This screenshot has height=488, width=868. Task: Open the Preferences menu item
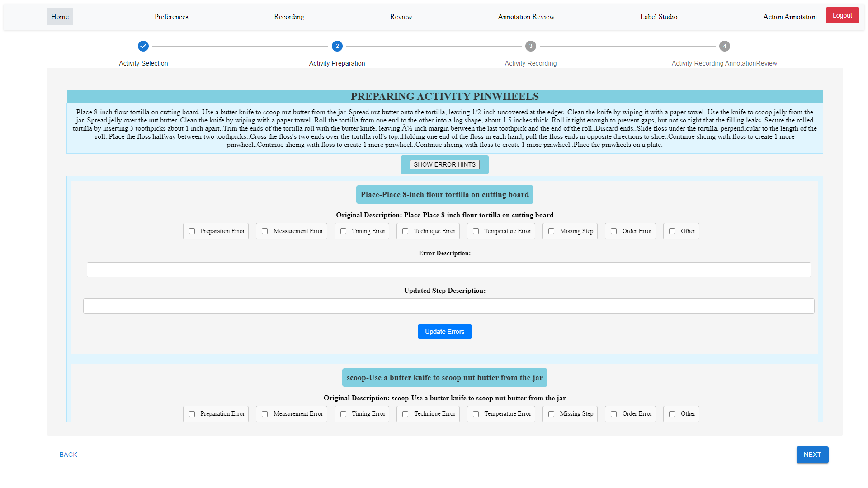pyautogui.click(x=171, y=17)
